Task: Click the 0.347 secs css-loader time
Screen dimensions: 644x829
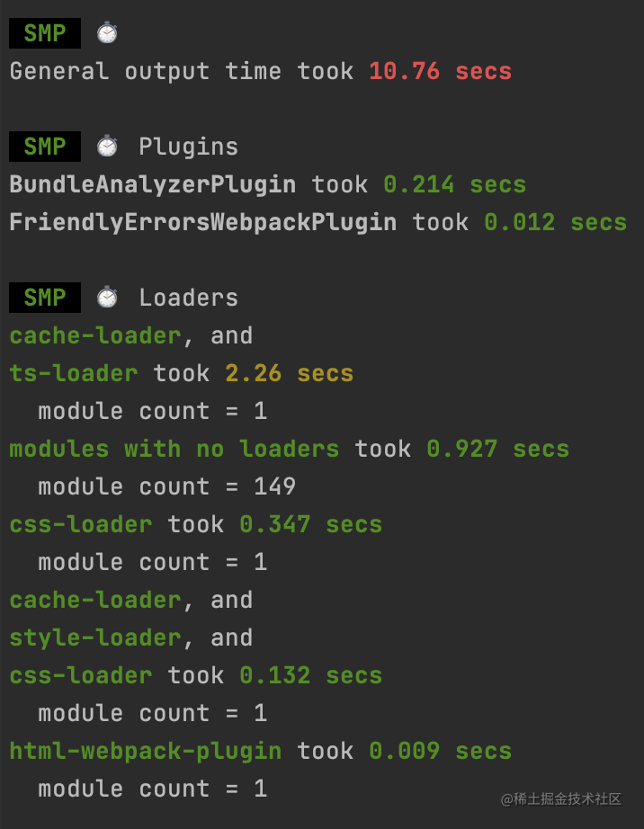Action: (x=311, y=524)
